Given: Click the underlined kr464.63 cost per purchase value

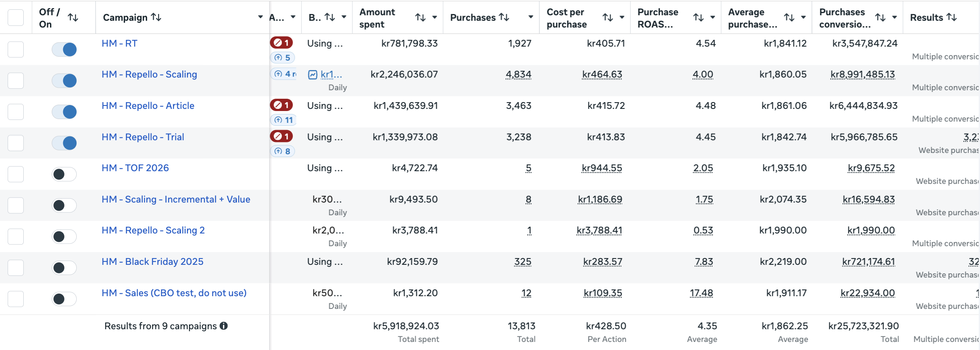Looking at the screenshot, I should [602, 75].
